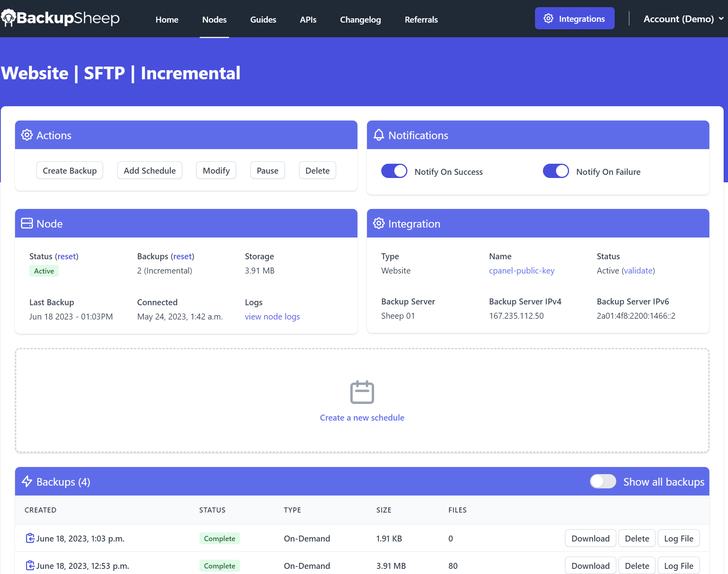Viewport: 728px width, 574px height.
Task: Click the gear icon in Integrations button
Action: (x=548, y=18)
